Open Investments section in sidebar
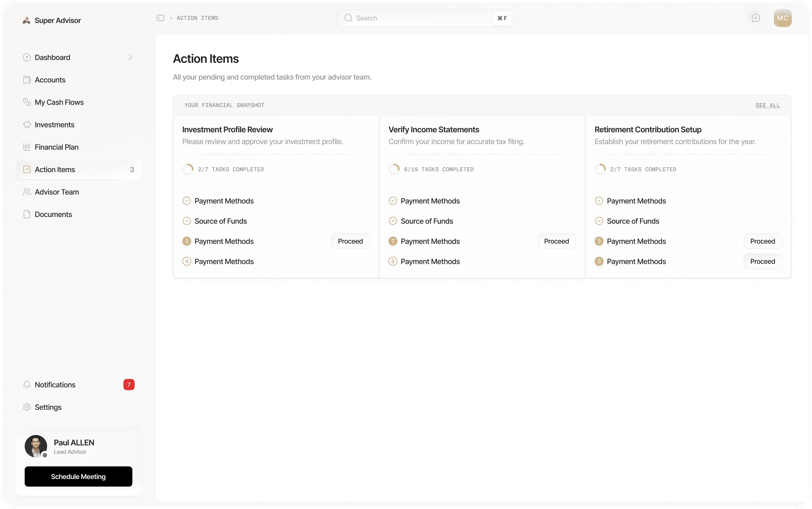The width and height of the screenshot is (812, 509). click(x=79, y=124)
